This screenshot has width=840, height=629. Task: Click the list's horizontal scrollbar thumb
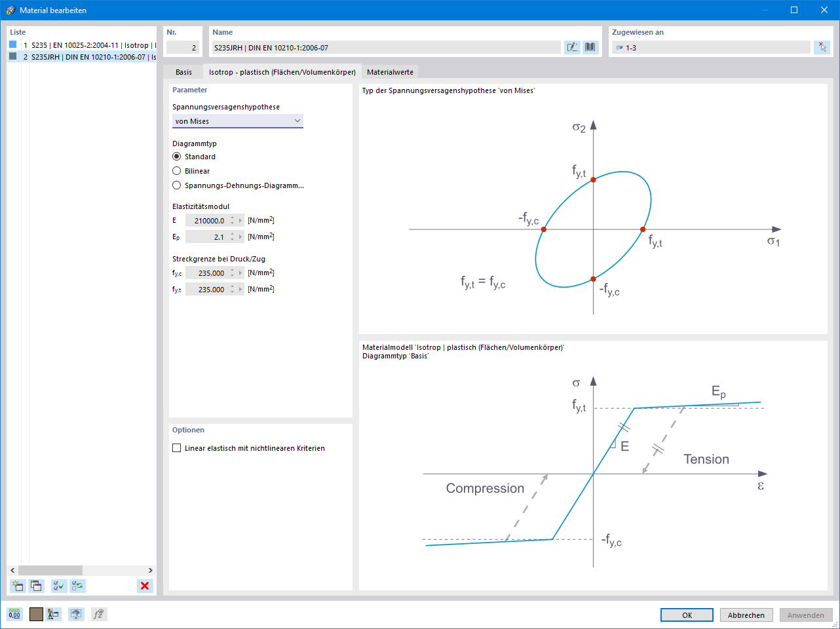50,570
